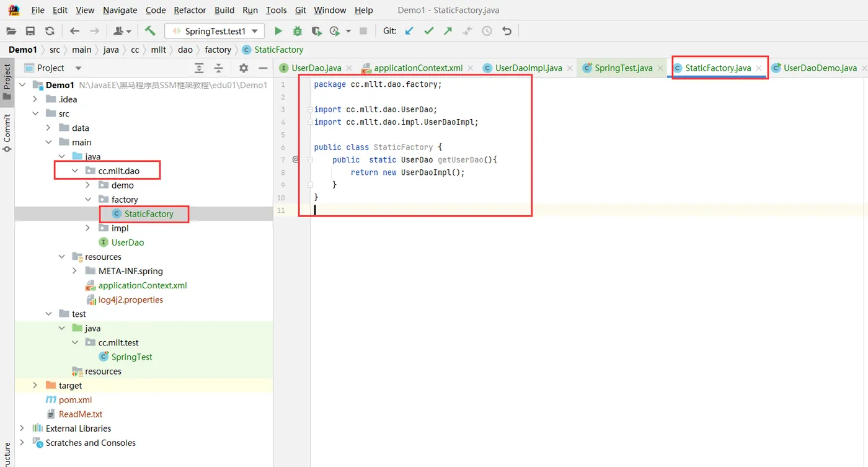Expand the META-INF.spring folder

click(74, 271)
